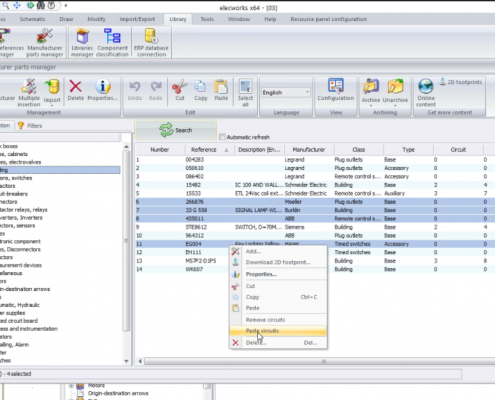Choose Add... in the context menu
Screen dimensions: 495x400
[278, 251]
